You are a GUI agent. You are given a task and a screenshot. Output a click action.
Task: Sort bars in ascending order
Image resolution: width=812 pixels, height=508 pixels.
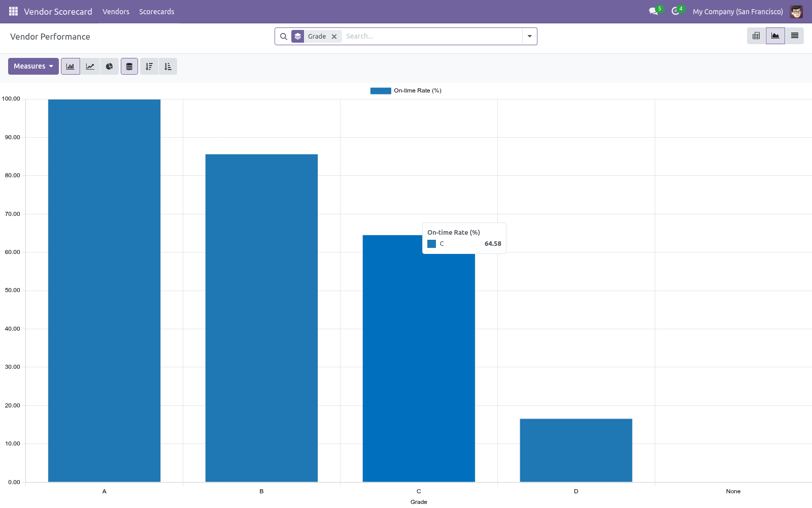coord(168,67)
